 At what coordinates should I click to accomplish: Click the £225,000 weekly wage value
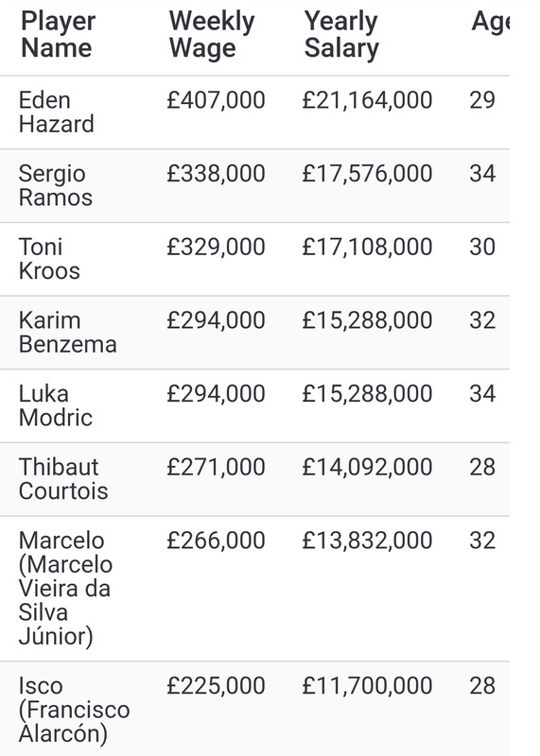216,686
